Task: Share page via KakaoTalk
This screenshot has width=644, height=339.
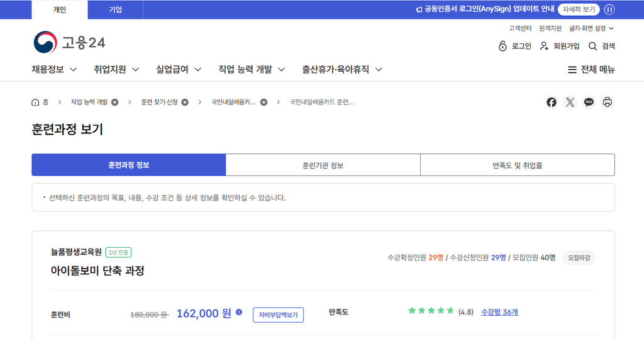Action: [589, 103]
